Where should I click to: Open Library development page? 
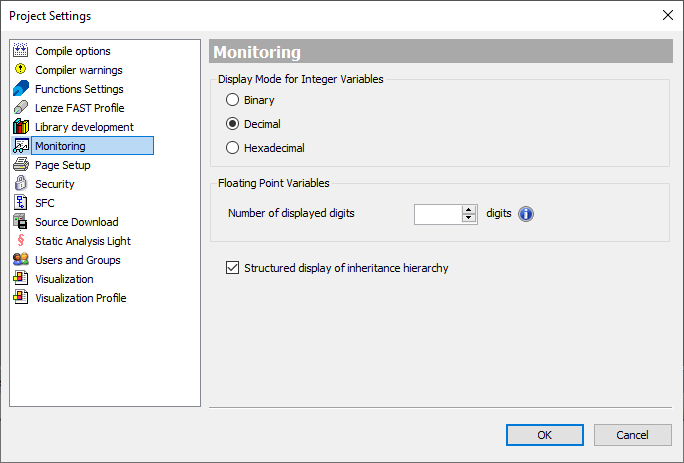click(x=85, y=127)
